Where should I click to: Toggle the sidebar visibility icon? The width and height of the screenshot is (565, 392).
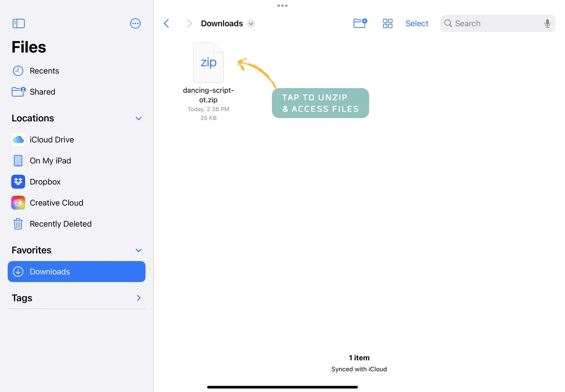[x=18, y=23]
